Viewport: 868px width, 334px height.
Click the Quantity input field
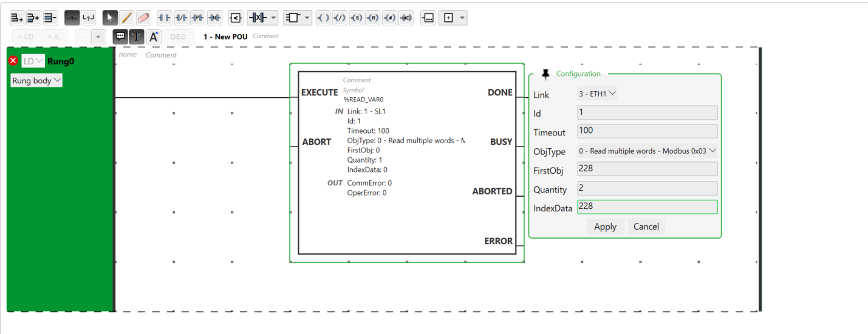pos(647,188)
